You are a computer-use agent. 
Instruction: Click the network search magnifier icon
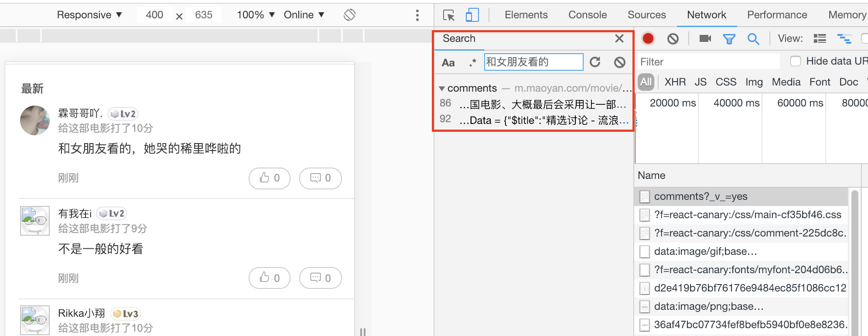click(753, 39)
